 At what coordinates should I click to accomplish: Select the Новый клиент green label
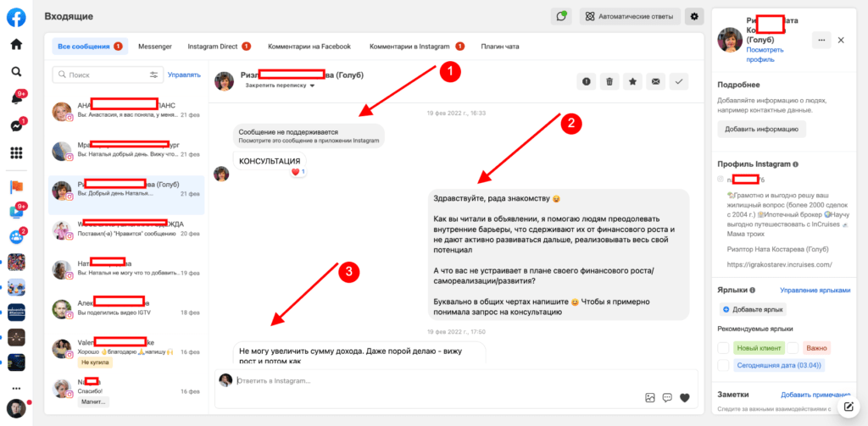(759, 348)
